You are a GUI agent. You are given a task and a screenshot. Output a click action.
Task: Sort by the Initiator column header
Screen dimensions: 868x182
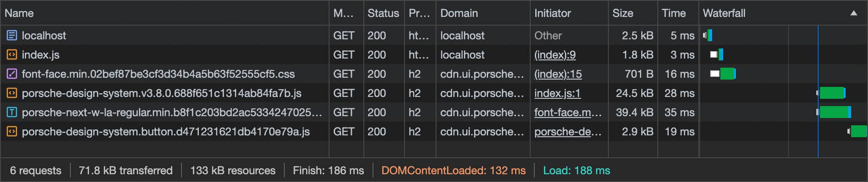pyautogui.click(x=569, y=13)
